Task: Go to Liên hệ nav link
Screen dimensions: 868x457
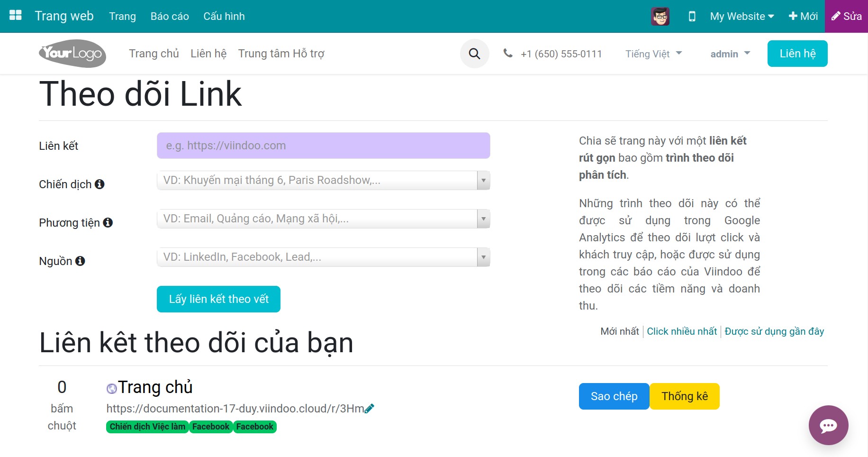Action: 208,54
